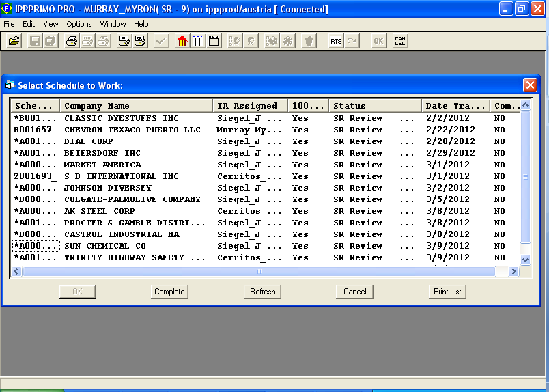This screenshot has height=392, width=549.
Task: Click the first greyed list-with-figure icon
Action: 235,41
